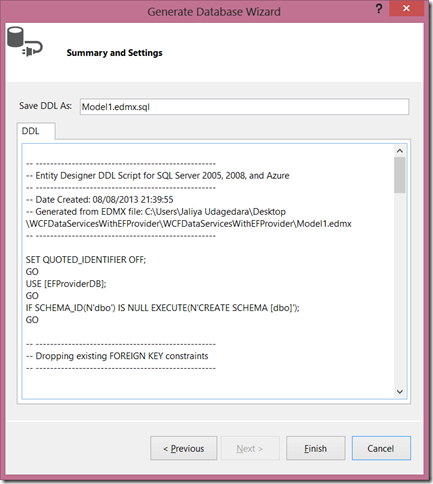This screenshot has width=433, height=484.
Task: Click the help question mark icon
Action: point(379,9)
